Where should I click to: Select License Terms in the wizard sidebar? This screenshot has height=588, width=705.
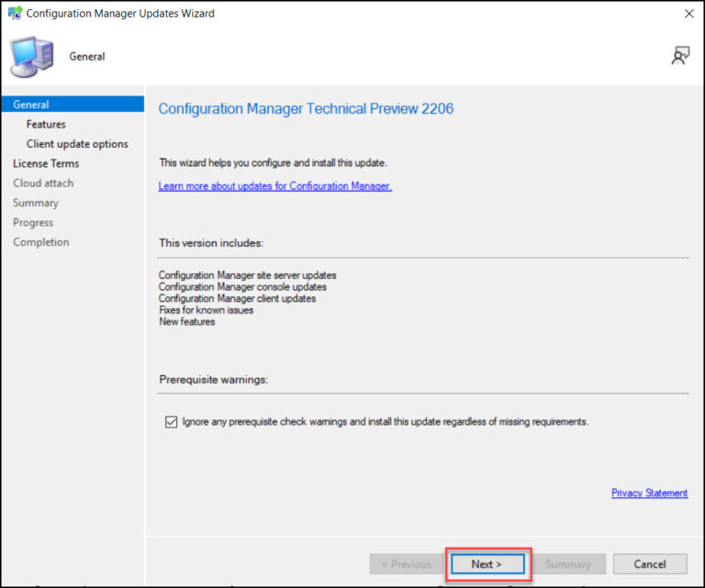pos(46,163)
